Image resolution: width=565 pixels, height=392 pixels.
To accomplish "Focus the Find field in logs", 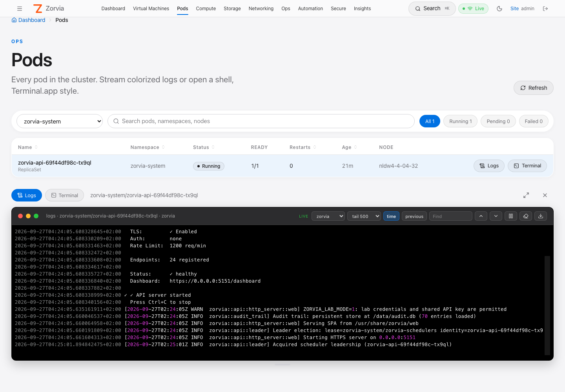I will (x=450, y=216).
